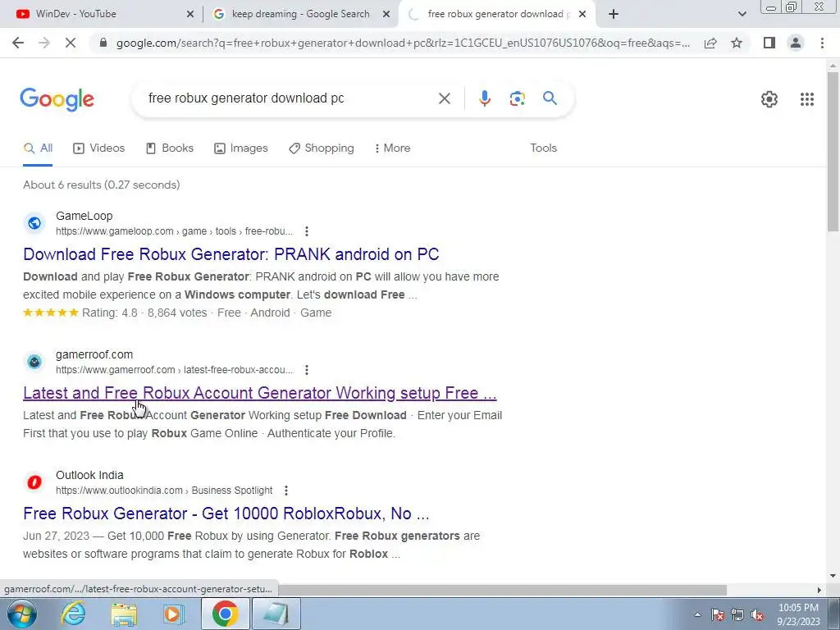Search by image with Google Lens
This screenshot has width=840, height=630.
(x=517, y=98)
